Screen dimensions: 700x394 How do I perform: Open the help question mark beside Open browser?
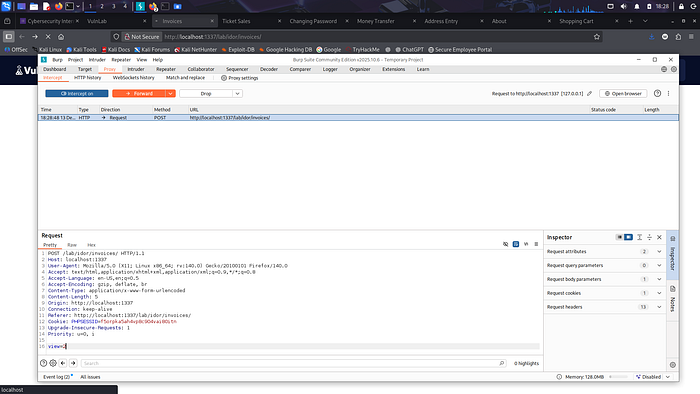tap(657, 93)
